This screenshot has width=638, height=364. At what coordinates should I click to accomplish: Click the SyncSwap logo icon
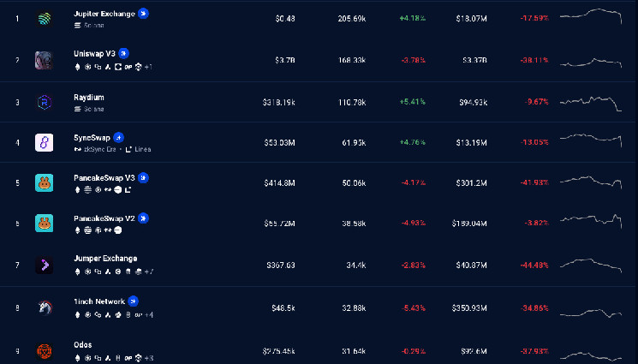45,142
